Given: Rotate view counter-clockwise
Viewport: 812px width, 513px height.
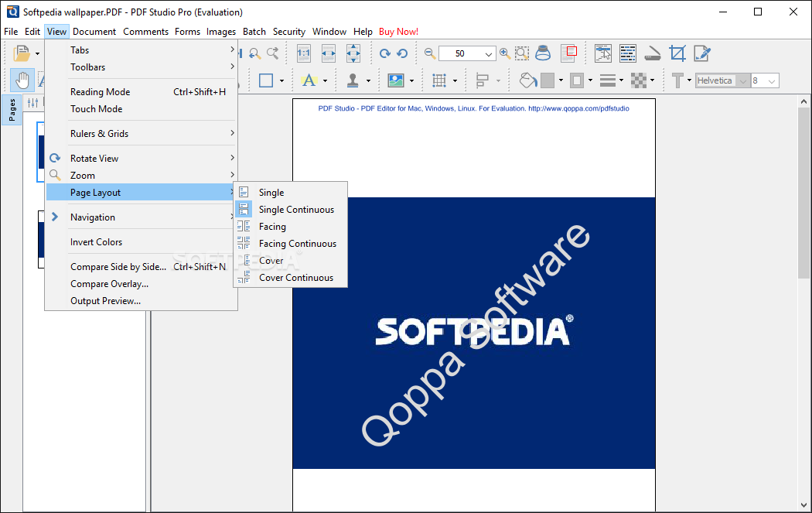Looking at the screenshot, I should 402,53.
